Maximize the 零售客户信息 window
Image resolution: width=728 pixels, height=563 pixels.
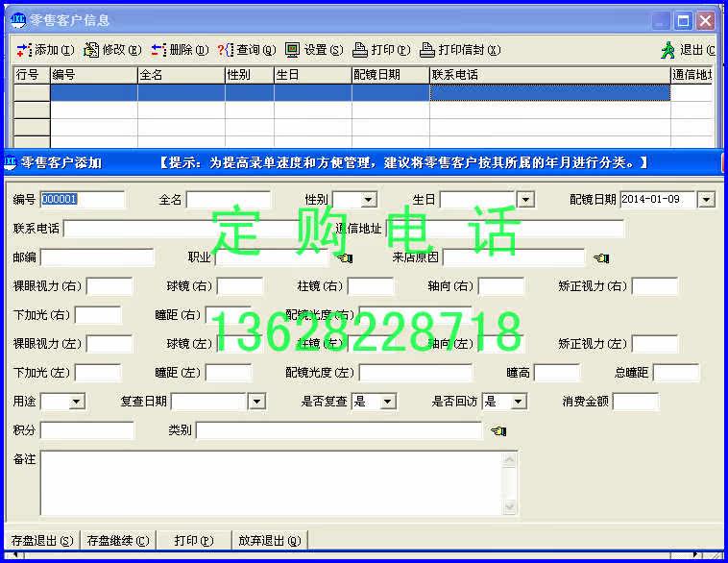(683, 20)
